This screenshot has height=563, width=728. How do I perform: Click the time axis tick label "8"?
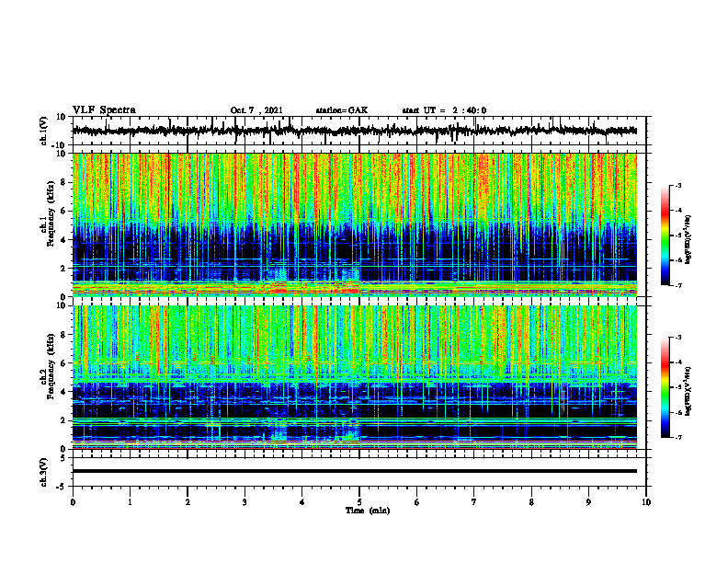click(531, 502)
